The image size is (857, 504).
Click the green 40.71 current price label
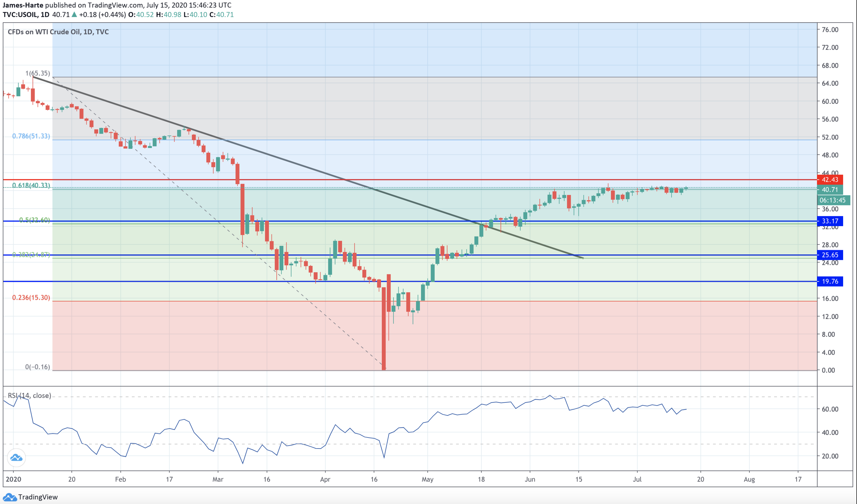click(830, 190)
